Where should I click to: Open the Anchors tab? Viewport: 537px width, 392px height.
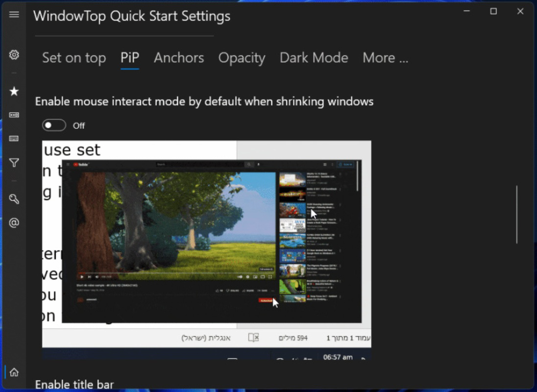[x=179, y=57]
